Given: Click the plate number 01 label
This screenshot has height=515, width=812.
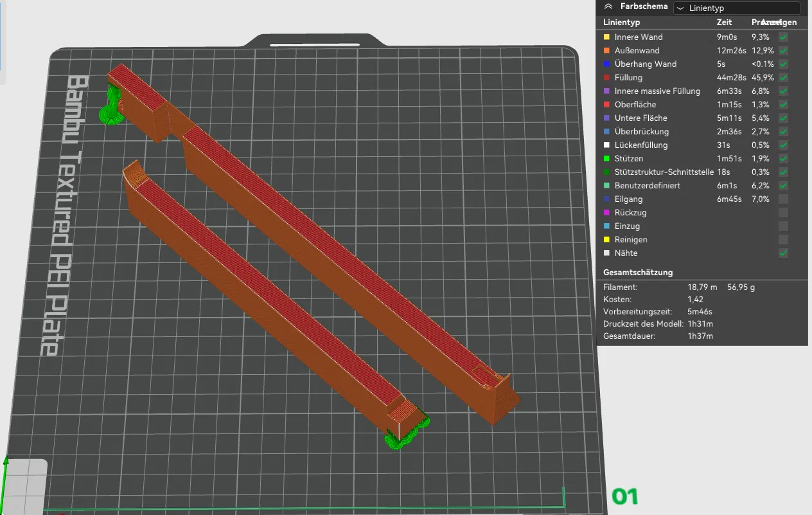Looking at the screenshot, I should (x=625, y=497).
